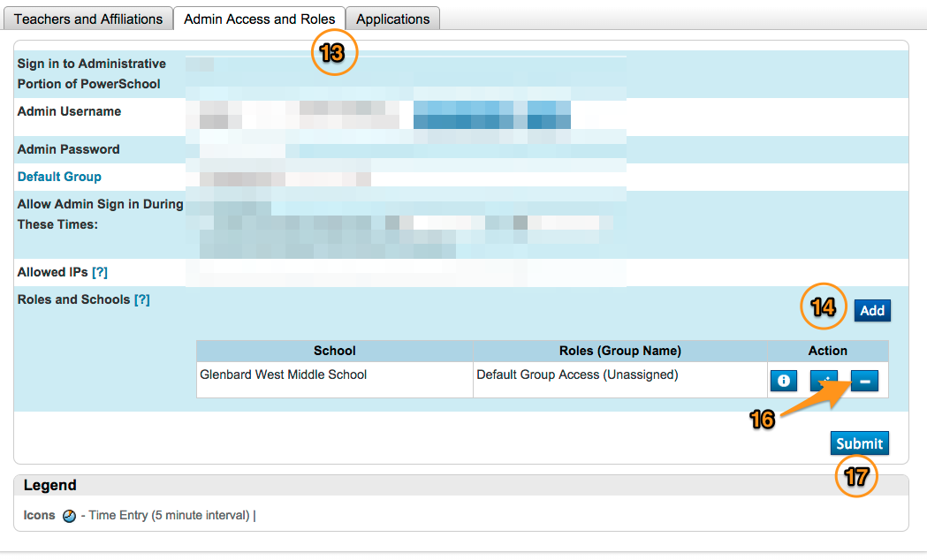The image size is (927, 560).
Task: Click the Roles (Group Name) column header
Action: [x=619, y=351]
